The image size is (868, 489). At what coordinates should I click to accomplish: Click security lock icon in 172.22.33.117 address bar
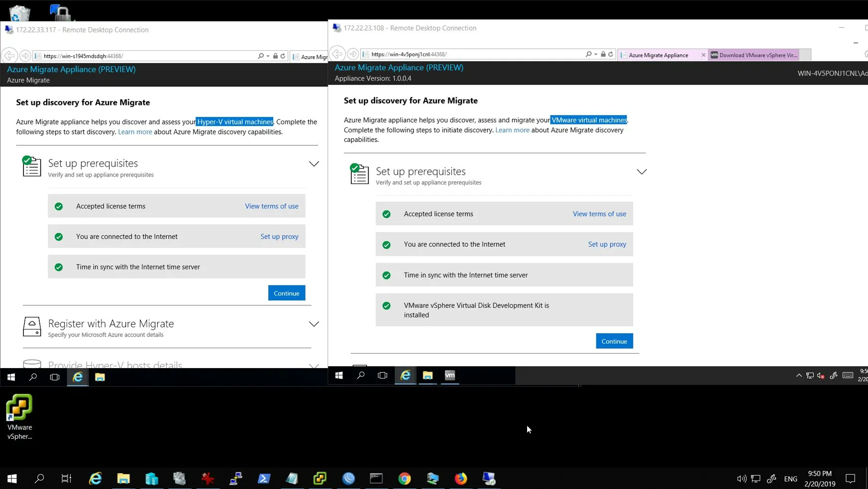pyautogui.click(x=275, y=56)
